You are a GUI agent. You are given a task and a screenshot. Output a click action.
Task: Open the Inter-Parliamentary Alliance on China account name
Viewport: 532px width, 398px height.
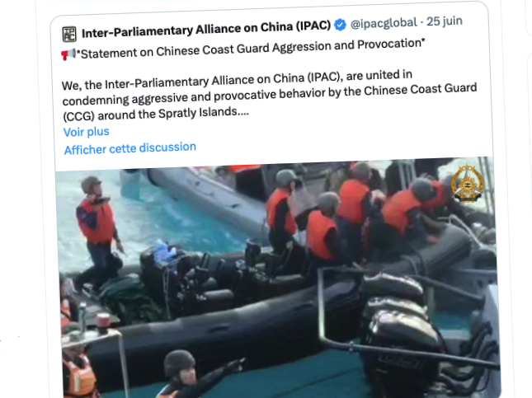click(x=206, y=30)
